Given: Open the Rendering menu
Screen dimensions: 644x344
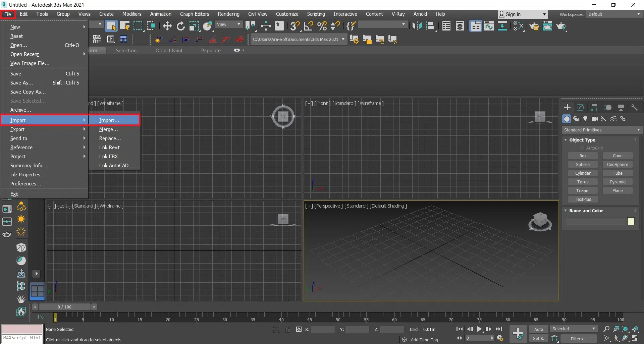Looking at the screenshot, I should point(228,14).
